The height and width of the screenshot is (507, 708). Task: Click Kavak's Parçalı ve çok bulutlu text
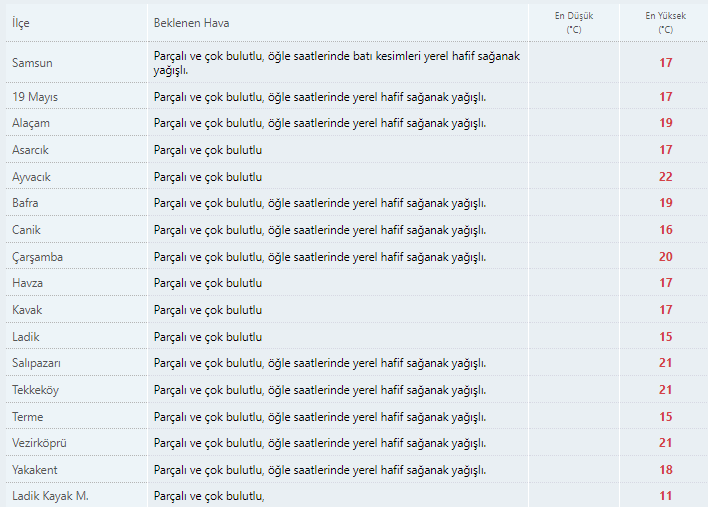[208, 310]
